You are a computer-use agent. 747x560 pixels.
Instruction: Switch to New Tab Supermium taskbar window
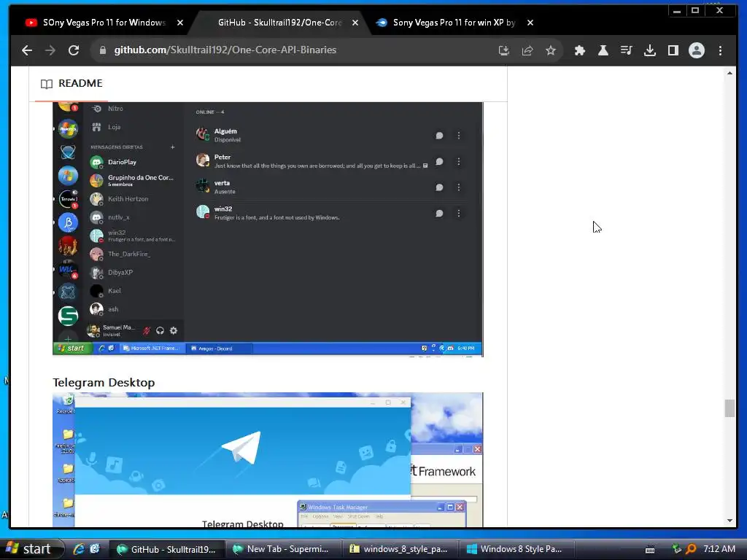click(x=283, y=549)
